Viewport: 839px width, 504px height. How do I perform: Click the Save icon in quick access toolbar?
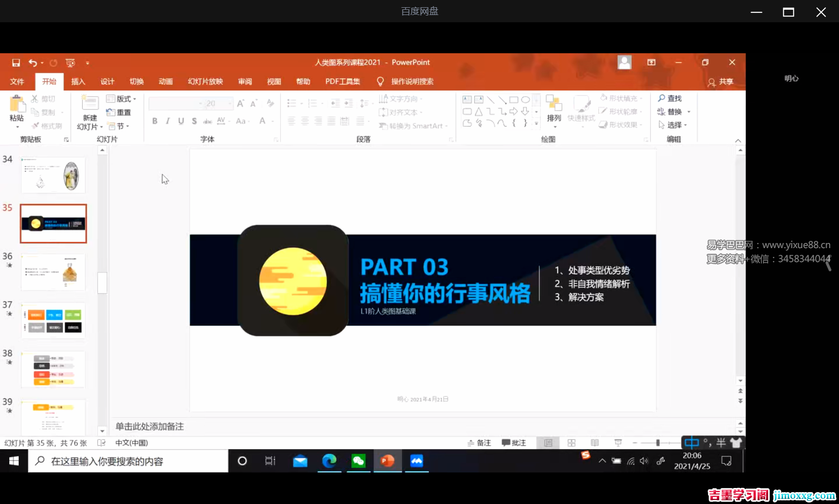[16, 63]
